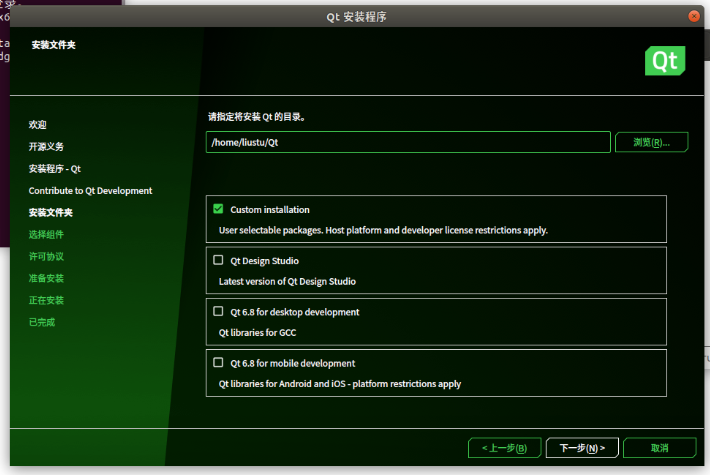The image size is (710, 475).
Task: Enable the Qt Design Studio checkbox
Action: tap(218, 260)
